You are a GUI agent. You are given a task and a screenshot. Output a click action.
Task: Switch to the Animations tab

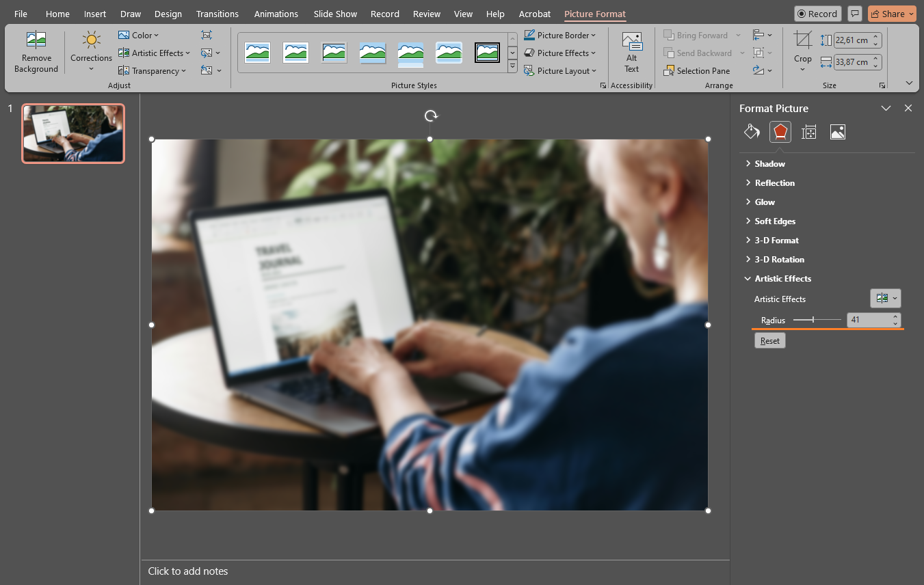coord(276,14)
